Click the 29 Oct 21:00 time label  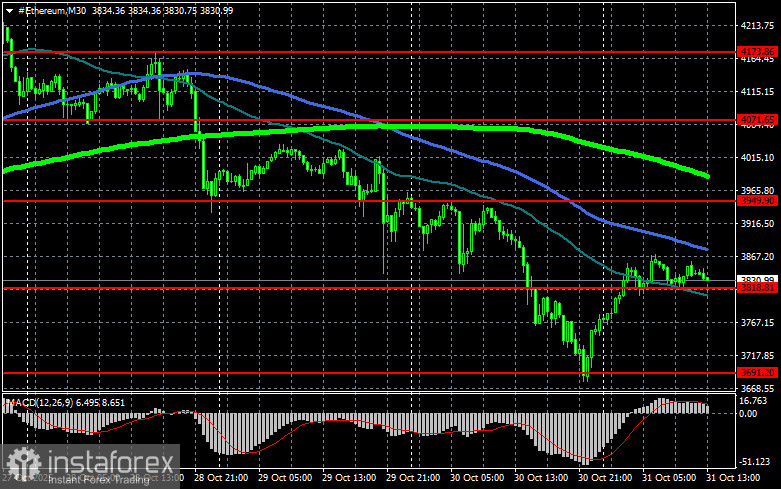click(413, 478)
